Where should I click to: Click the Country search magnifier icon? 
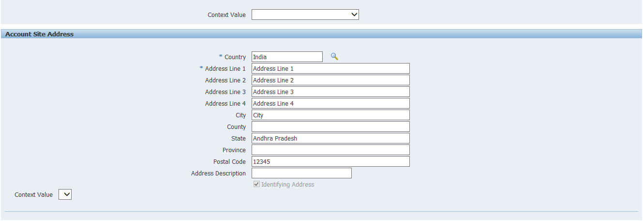(x=334, y=57)
